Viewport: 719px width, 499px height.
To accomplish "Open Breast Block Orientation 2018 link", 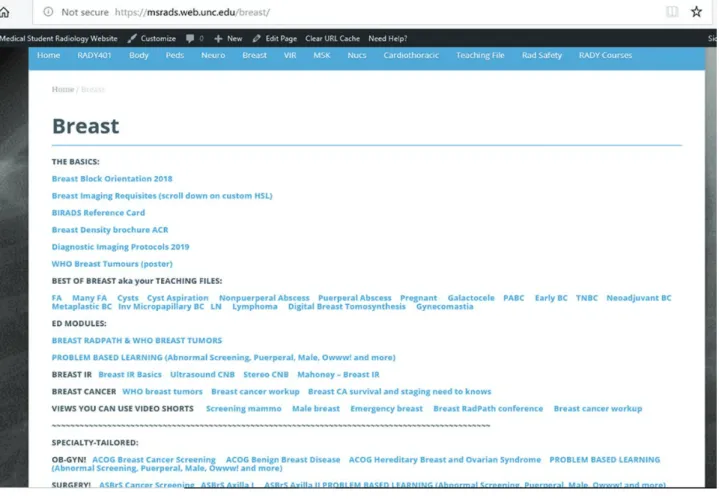I will (x=112, y=179).
